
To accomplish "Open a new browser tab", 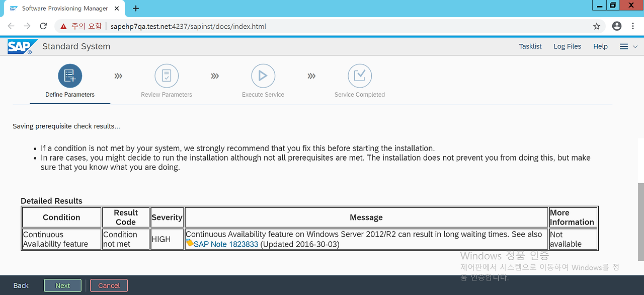I will tap(136, 8).
